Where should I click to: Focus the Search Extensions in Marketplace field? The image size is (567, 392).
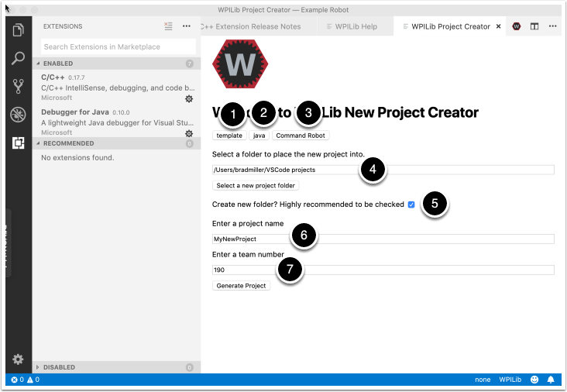[119, 46]
